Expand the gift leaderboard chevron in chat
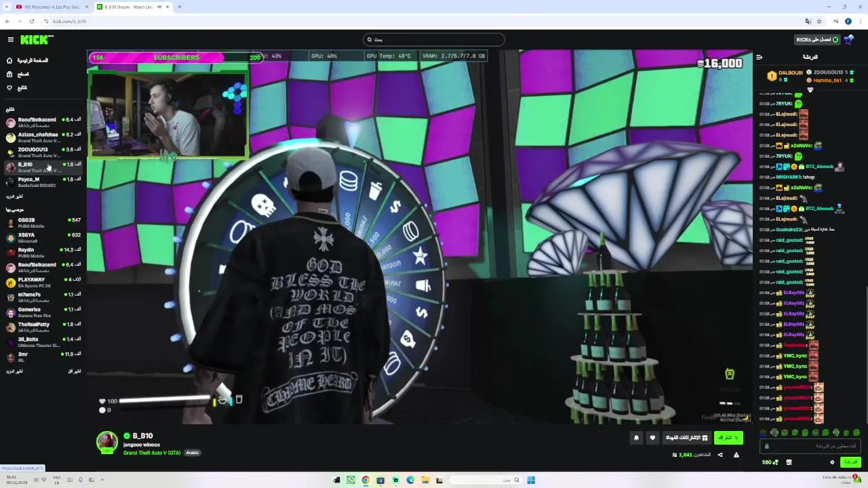Viewport: 868px width, 488px height. (810, 89)
